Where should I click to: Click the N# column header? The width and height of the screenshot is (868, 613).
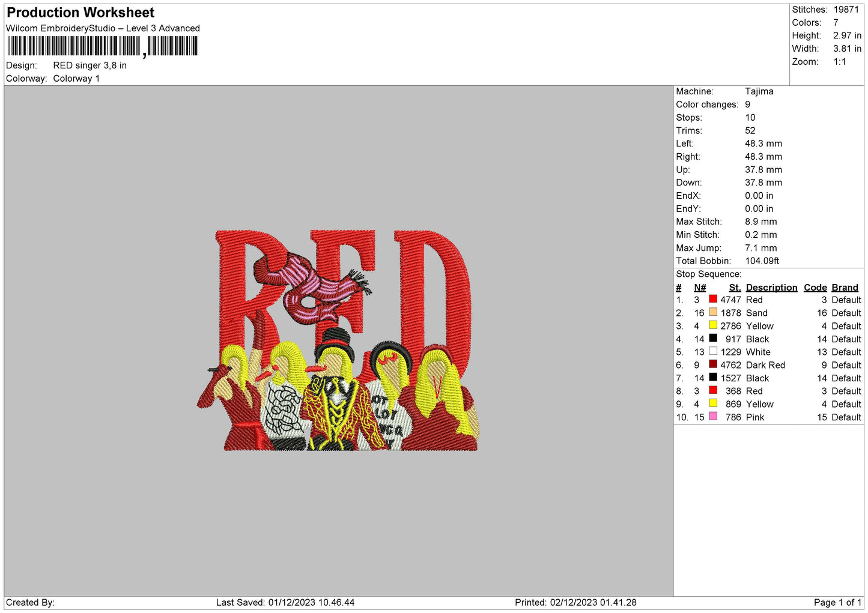[700, 288]
